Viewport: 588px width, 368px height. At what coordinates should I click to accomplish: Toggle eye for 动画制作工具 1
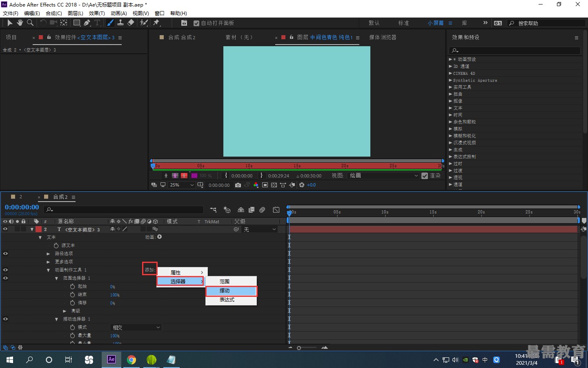coord(5,270)
